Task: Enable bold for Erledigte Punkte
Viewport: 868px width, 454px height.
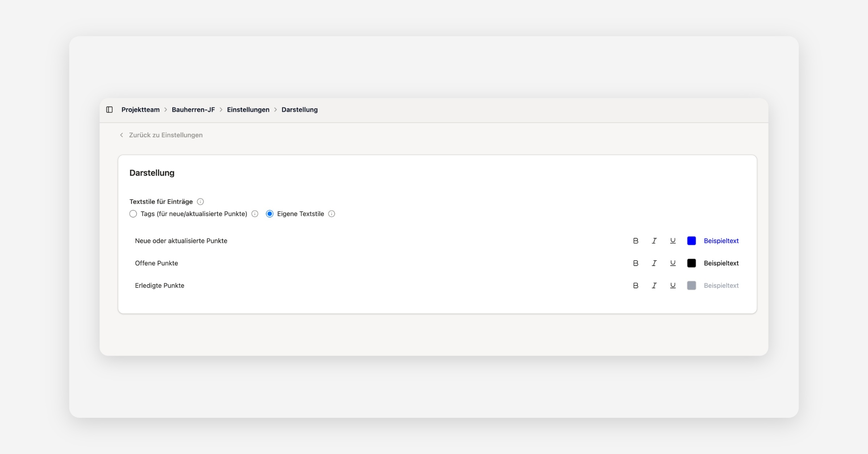Action: [635, 286]
